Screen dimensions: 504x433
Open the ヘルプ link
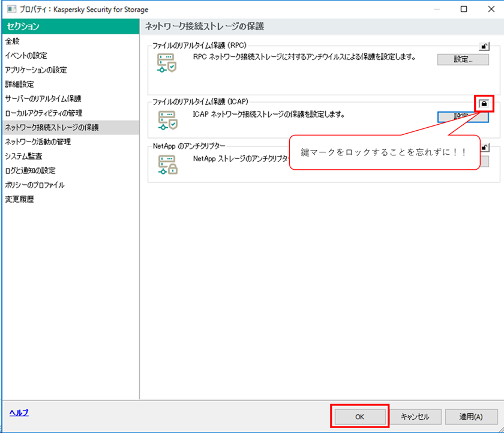19,413
